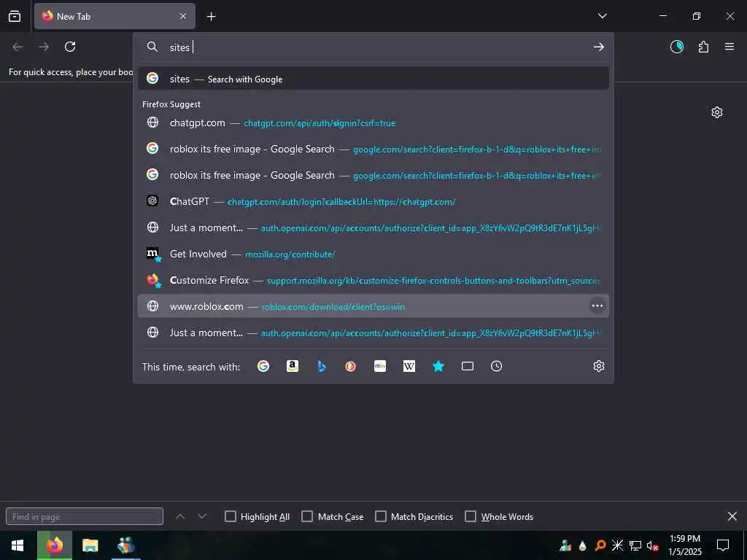Open the messenger people app in taskbar
Image resolution: width=747 pixels, height=560 pixels.
[x=125, y=545]
